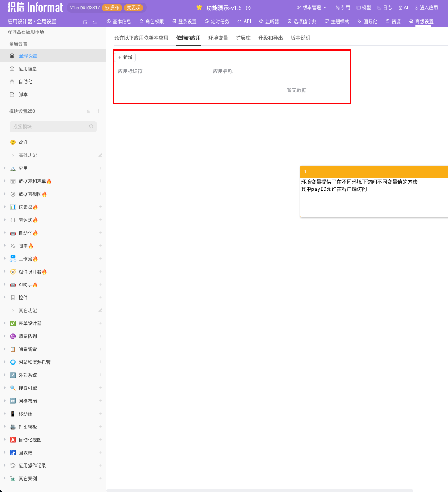
Task: Expand the 数据表和表单 module group
Action: point(4,181)
